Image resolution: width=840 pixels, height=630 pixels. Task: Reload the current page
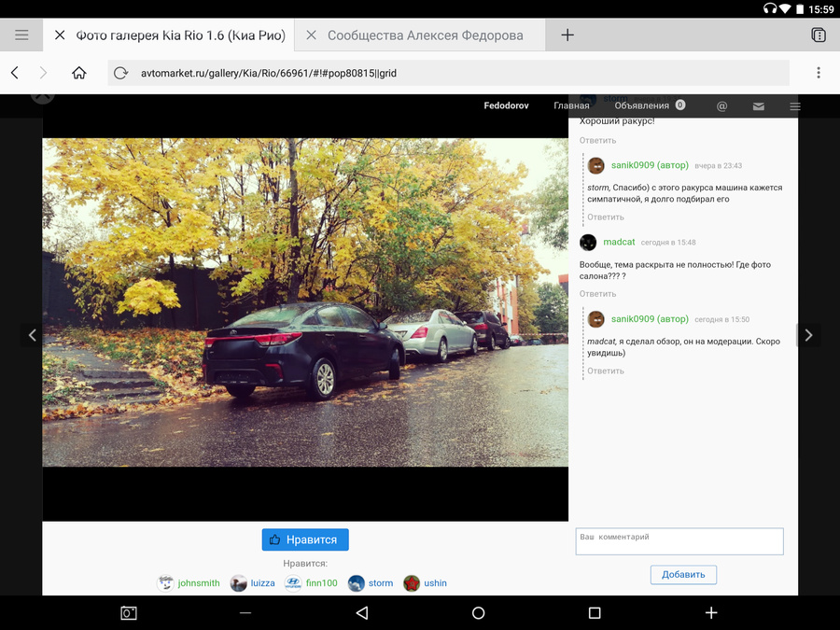point(121,73)
